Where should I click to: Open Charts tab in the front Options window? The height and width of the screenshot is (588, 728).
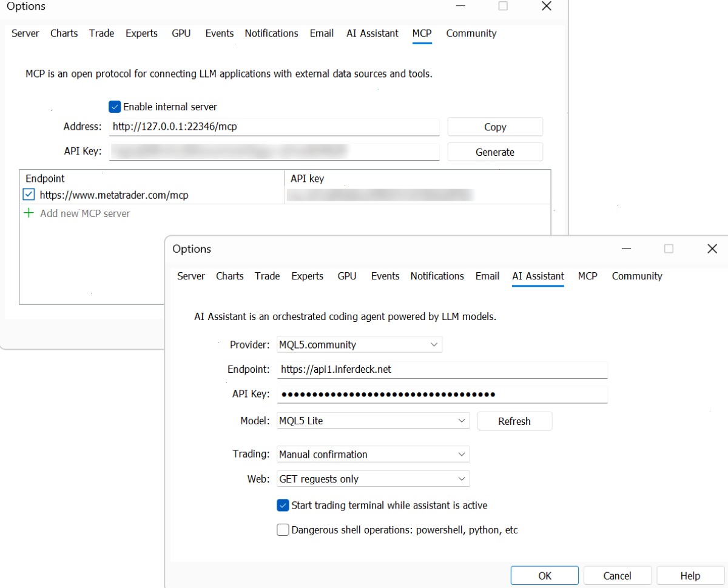coord(230,276)
